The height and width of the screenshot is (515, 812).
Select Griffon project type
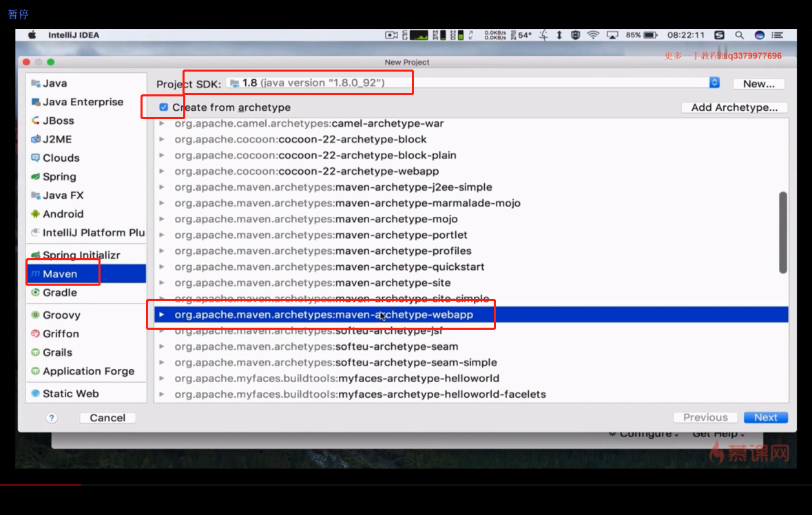point(55,333)
